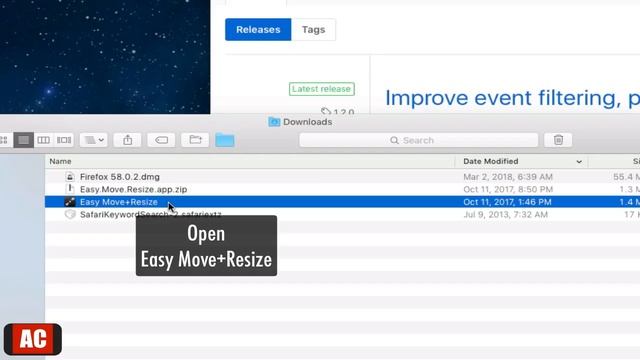Switch Finder to list view

[x=24, y=140]
